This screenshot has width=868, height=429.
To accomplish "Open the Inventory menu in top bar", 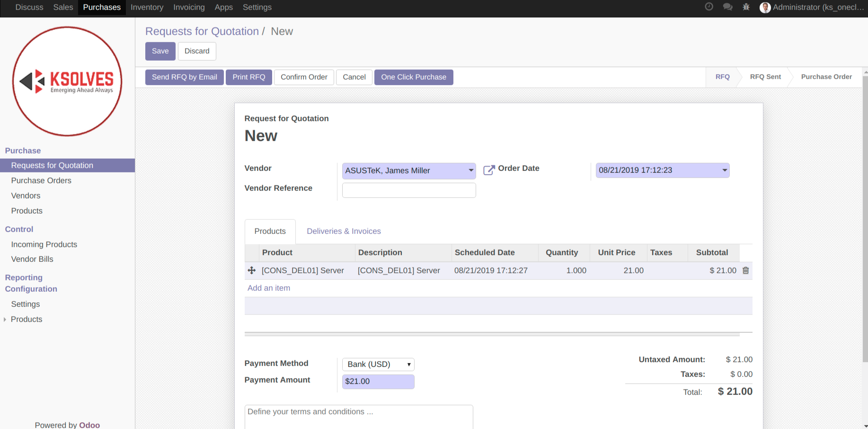I will pyautogui.click(x=147, y=8).
